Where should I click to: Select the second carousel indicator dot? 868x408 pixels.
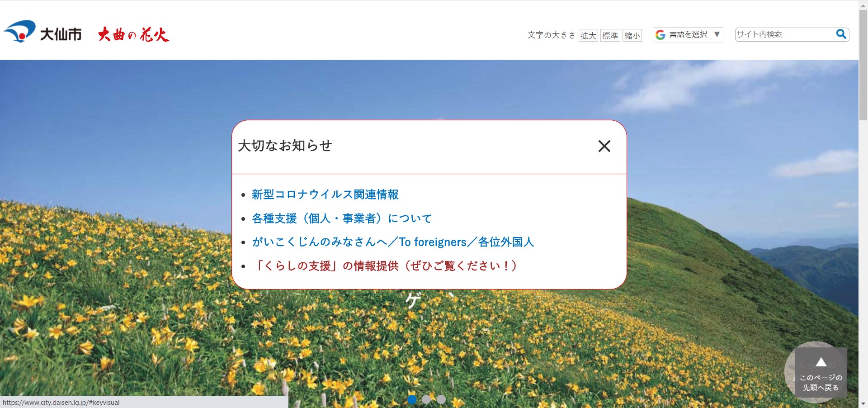pos(427,399)
